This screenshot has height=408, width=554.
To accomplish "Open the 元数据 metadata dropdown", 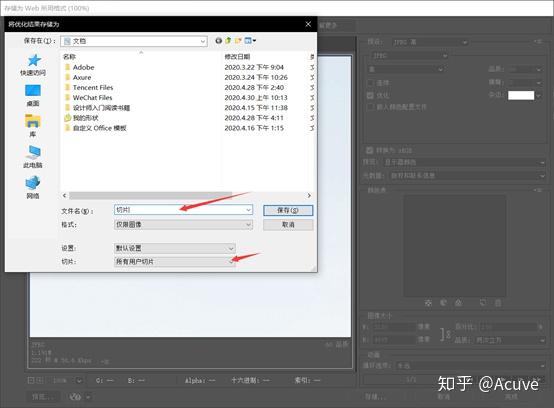I will tap(467, 176).
